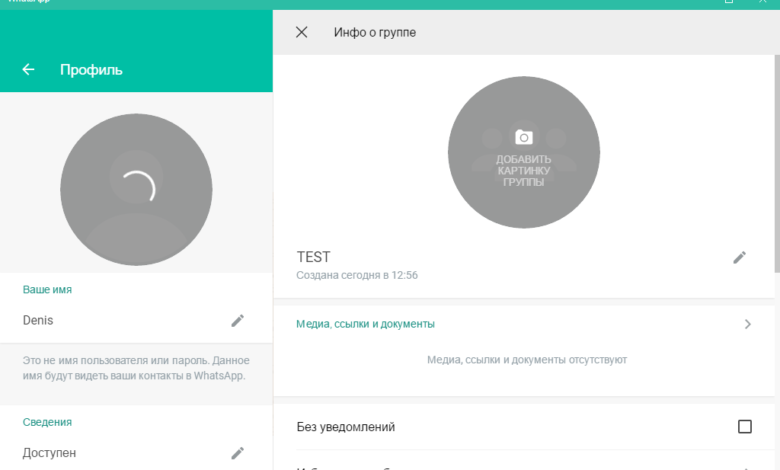Click the Инфо о группе header title
Viewport: 780px width, 470px height.
click(x=374, y=32)
